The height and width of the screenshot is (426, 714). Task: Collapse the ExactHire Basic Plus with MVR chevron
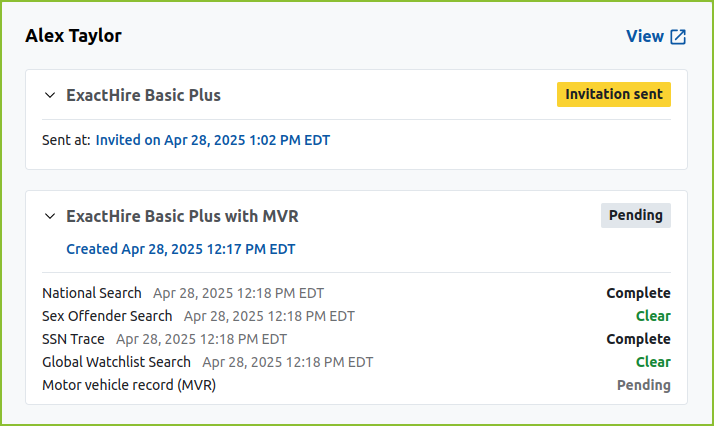(50, 216)
